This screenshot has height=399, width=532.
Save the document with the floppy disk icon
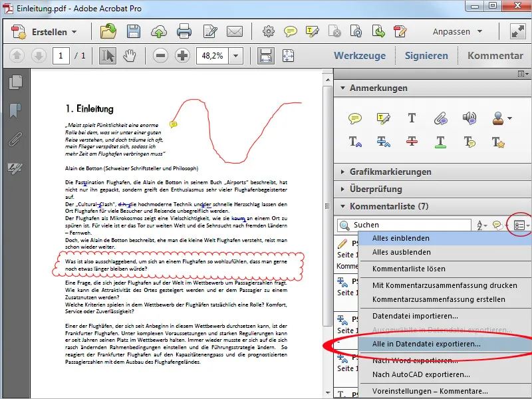pyautogui.click(x=134, y=31)
